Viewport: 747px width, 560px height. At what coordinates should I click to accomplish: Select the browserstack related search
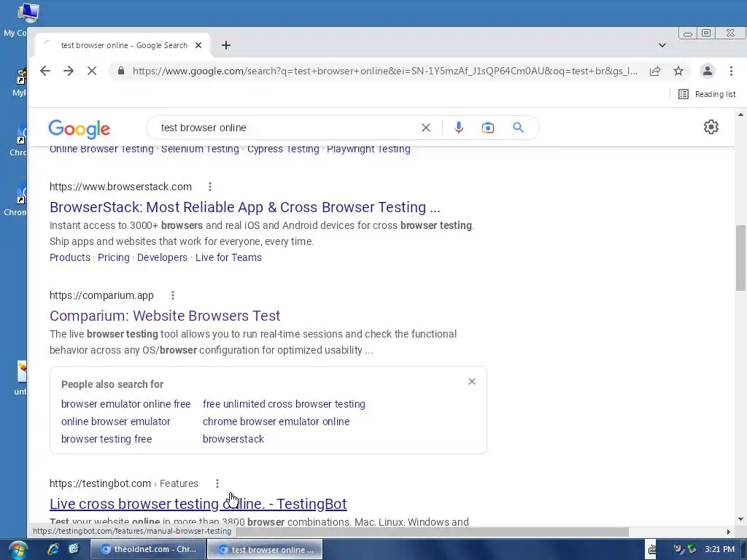tap(233, 439)
